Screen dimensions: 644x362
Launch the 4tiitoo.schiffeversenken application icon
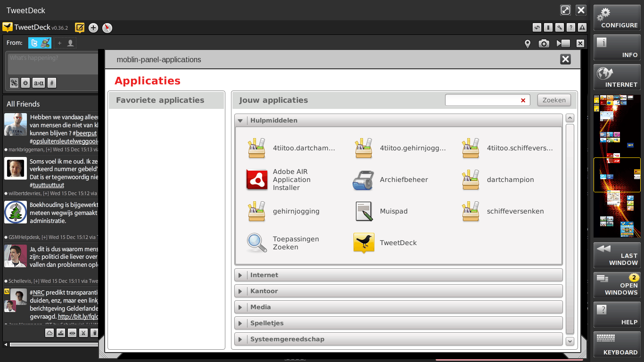coord(471,148)
